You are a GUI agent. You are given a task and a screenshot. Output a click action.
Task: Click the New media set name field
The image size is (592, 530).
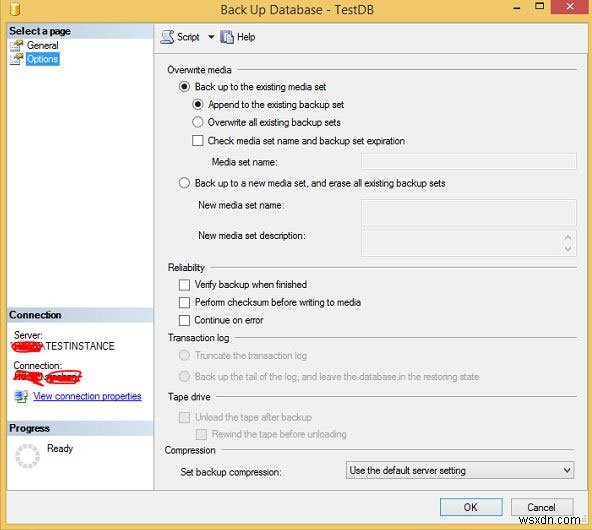(x=469, y=213)
